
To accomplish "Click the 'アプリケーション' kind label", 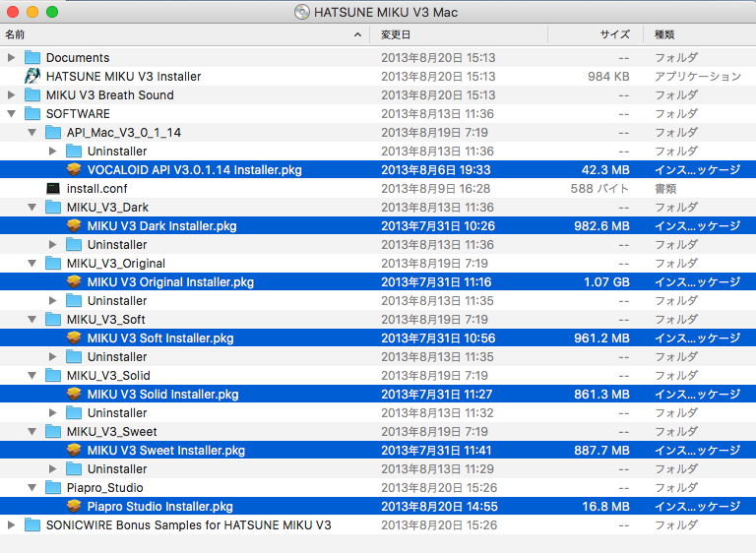I will [x=698, y=76].
